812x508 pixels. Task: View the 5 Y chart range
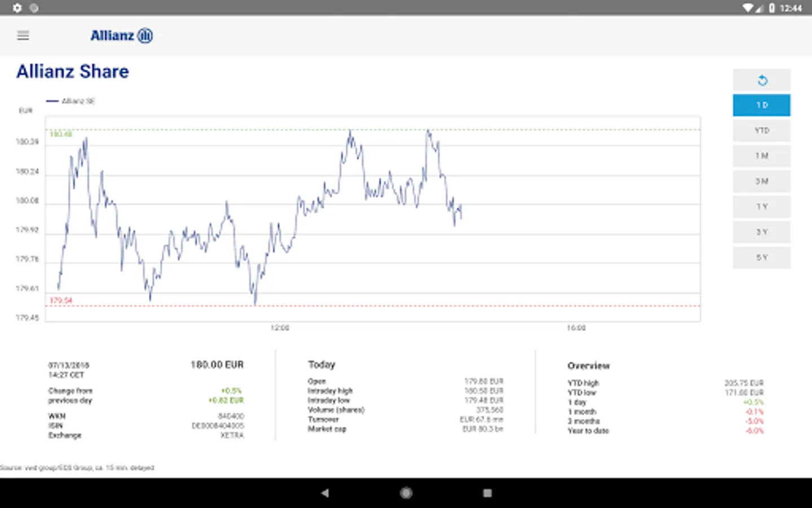click(762, 257)
